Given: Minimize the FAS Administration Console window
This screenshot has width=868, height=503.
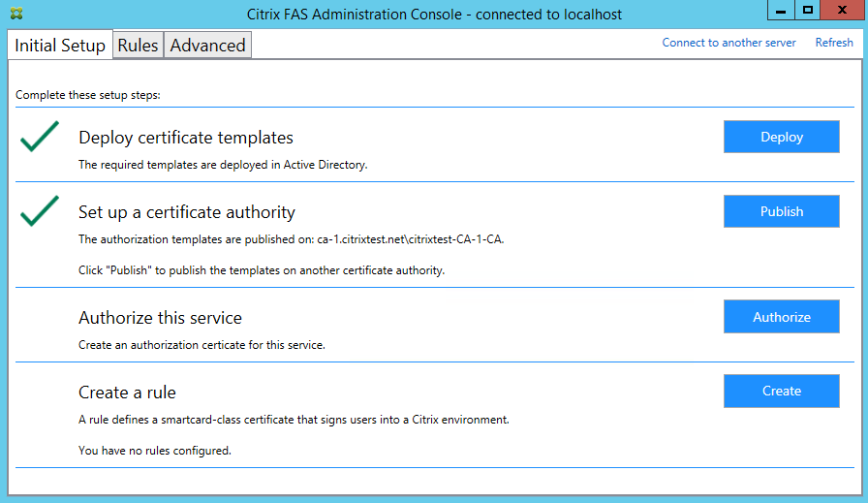Looking at the screenshot, I should pyautogui.click(x=782, y=10).
